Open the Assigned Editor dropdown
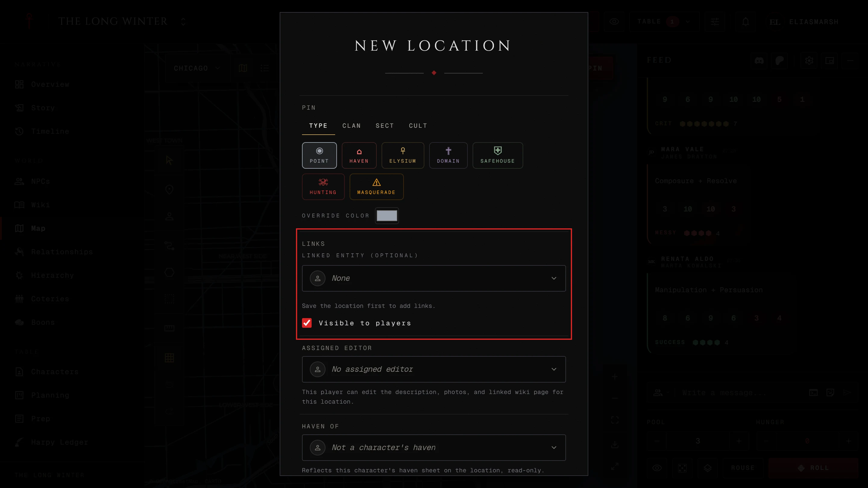868x488 pixels. (434, 369)
